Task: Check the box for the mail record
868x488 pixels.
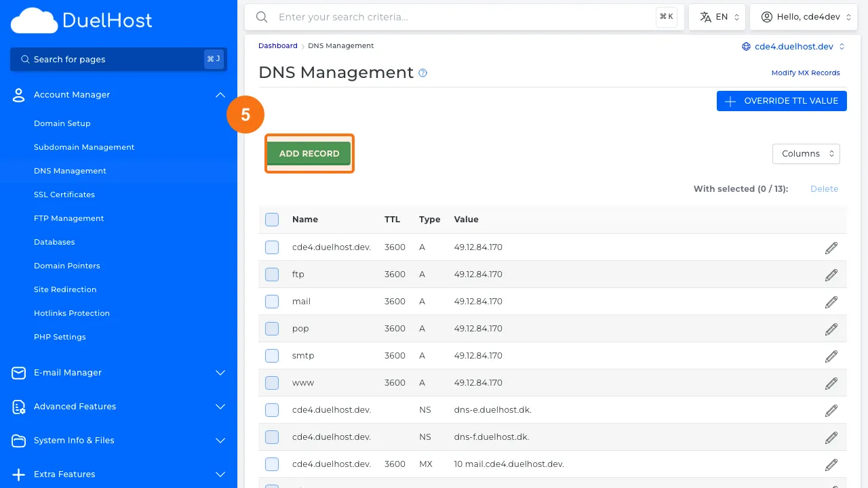Action: [x=272, y=302]
